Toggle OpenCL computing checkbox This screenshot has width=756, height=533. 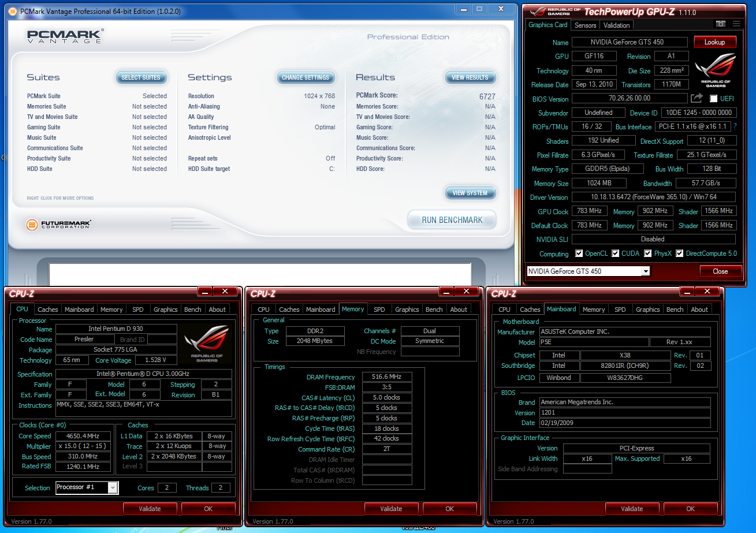coord(579,254)
